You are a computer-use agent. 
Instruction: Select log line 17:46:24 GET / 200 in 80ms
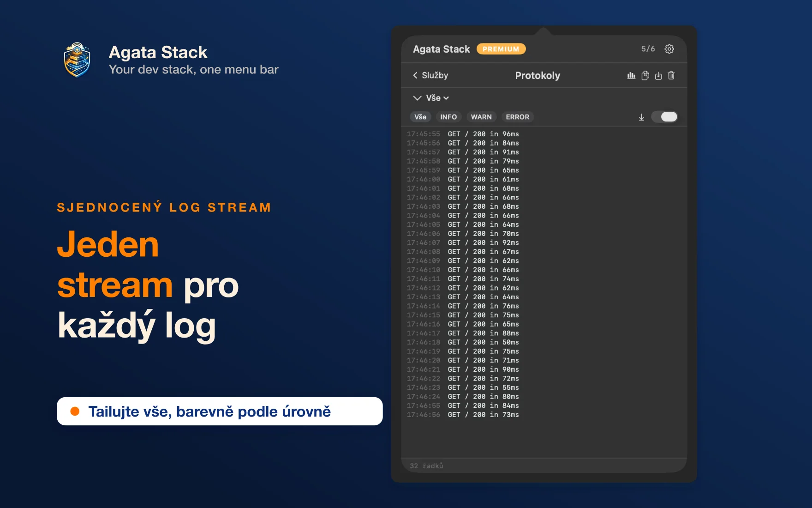(x=463, y=397)
